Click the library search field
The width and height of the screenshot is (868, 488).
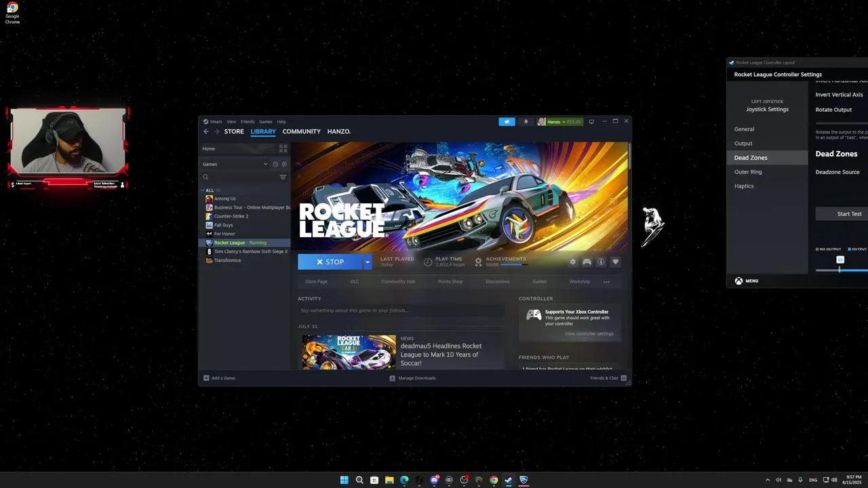click(x=243, y=177)
